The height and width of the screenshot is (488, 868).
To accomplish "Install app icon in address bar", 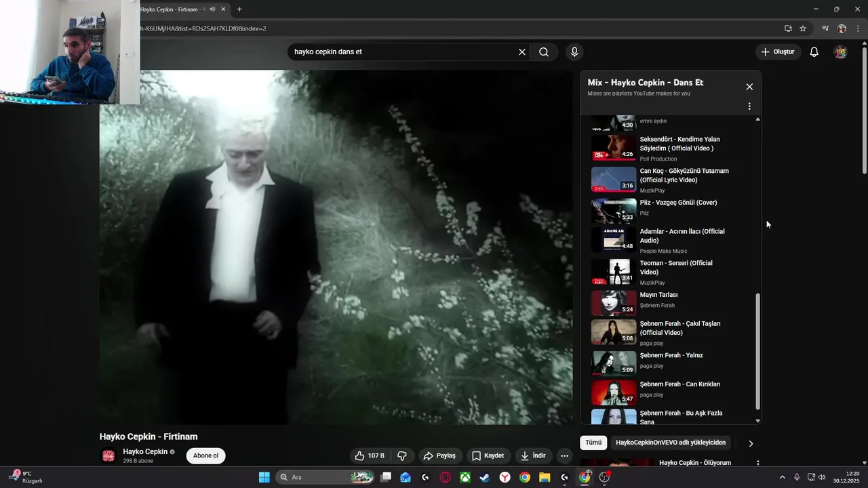I will [788, 28].
